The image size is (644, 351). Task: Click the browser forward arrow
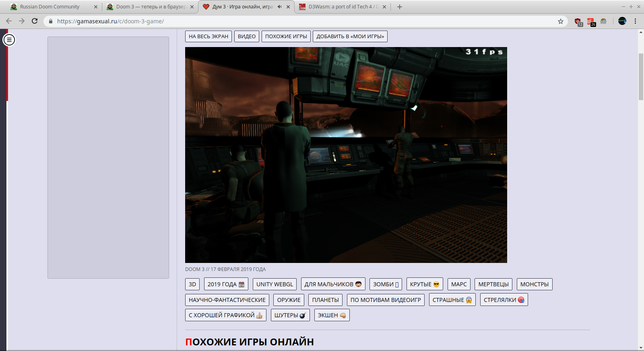click(x=22, y=21)
